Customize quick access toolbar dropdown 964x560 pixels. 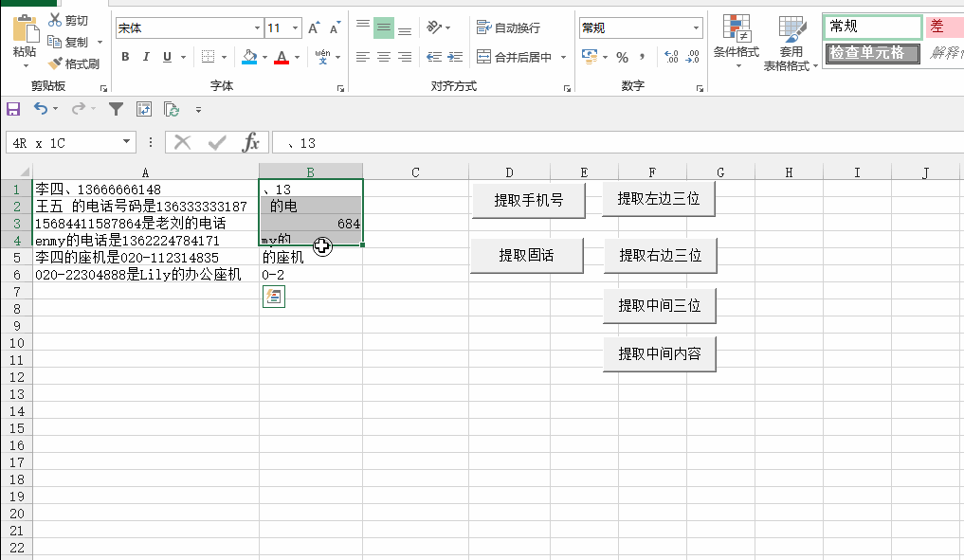[x=198, y=110]
